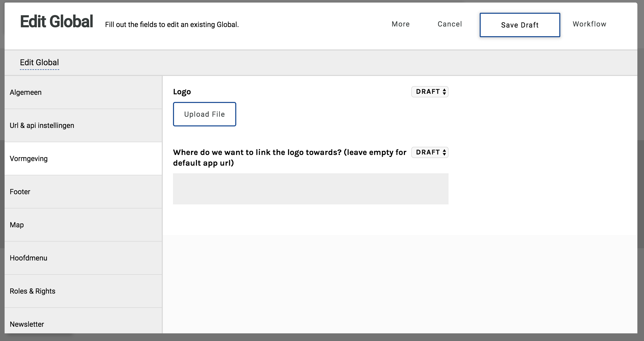This screenshot has height=341, width=644.
Task: Open the Hoofdmenu section
Action: (x=83, y=258)
